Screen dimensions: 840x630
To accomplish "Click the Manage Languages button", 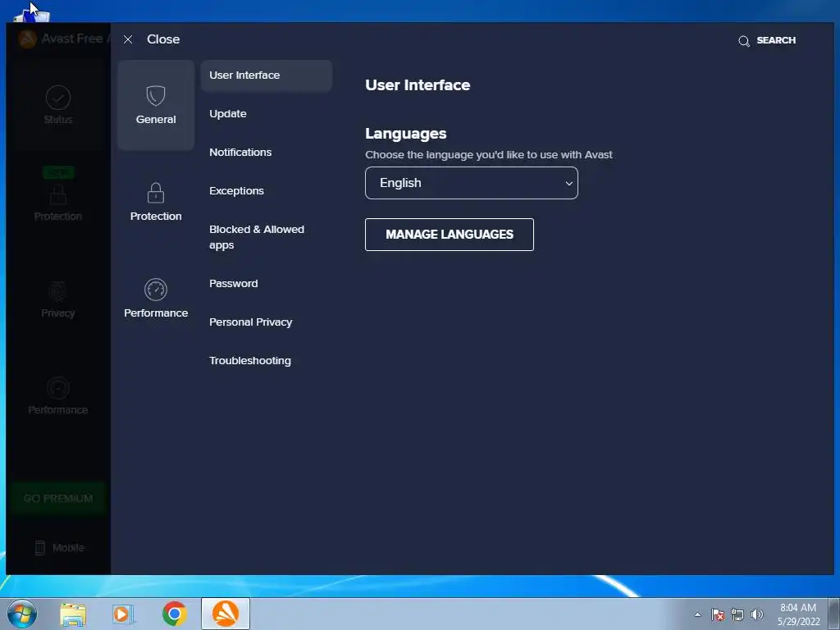I will point(450,235).
